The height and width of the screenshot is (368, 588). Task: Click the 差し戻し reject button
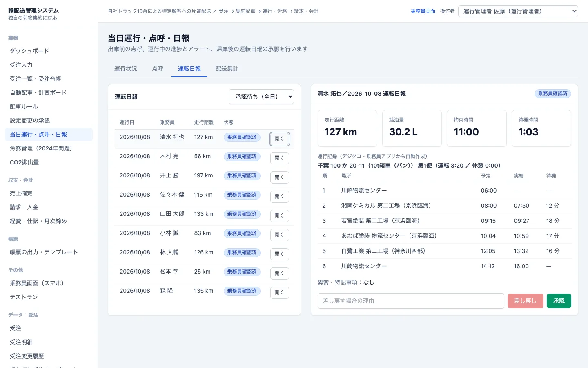tap(526, 301)
